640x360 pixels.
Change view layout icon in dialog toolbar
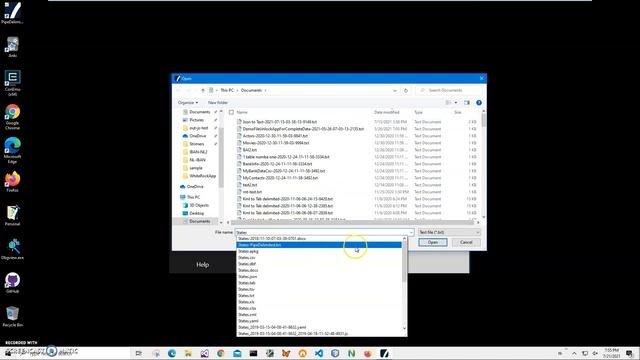pos(449,102)
